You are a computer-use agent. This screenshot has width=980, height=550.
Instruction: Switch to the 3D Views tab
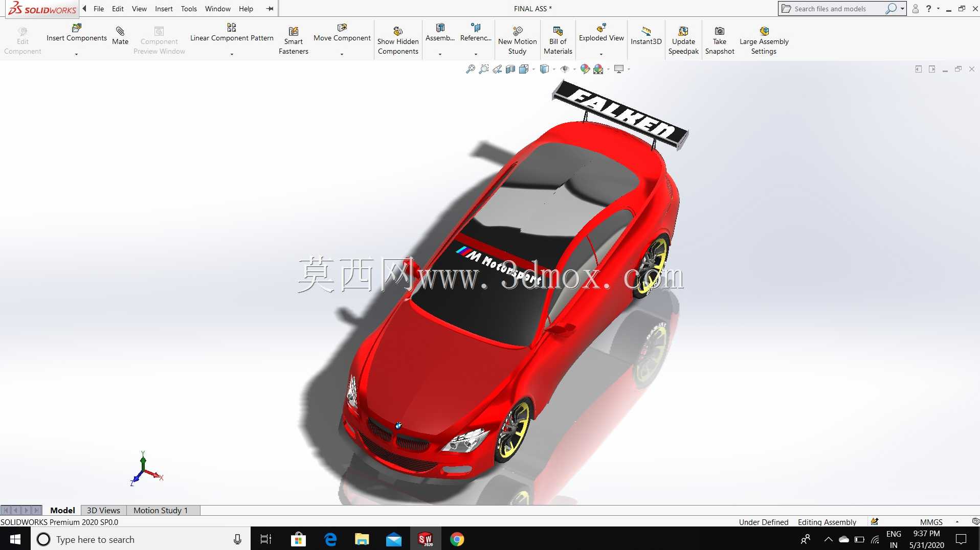tap(103, 510)
